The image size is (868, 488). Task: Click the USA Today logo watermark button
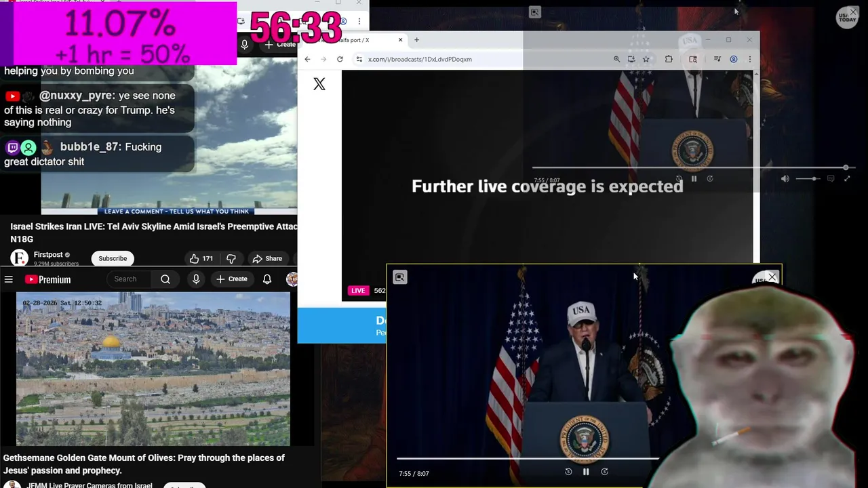(847, 17)
